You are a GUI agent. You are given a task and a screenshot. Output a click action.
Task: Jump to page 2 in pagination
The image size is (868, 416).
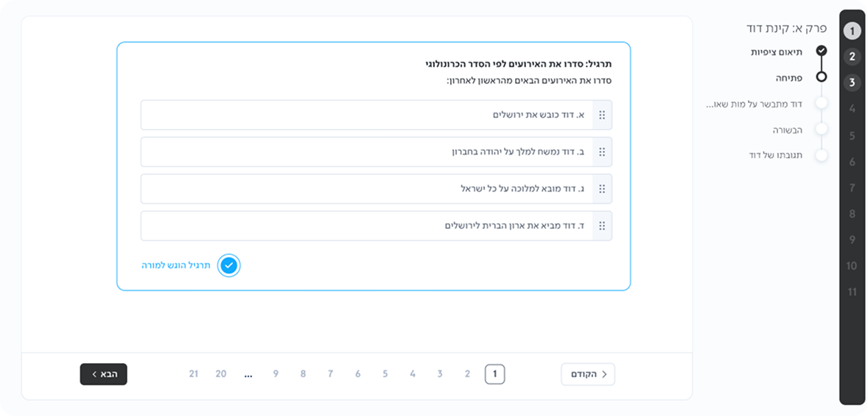coord(467,375)
